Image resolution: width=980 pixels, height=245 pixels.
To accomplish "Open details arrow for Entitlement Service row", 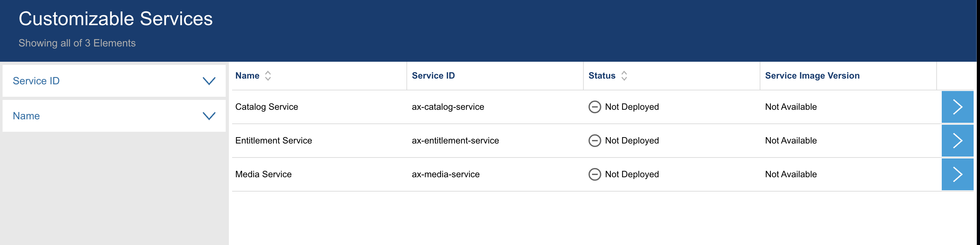I will [957, 141].
